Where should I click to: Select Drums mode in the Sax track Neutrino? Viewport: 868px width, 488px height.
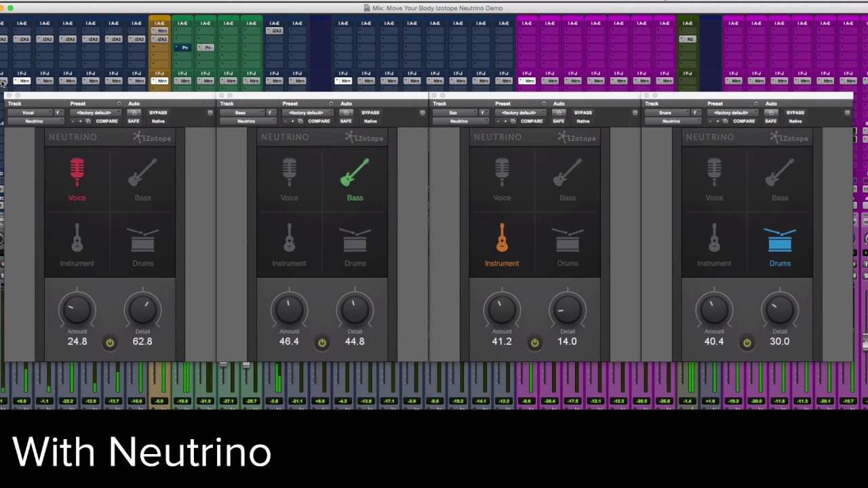click(x=568, y=245)
